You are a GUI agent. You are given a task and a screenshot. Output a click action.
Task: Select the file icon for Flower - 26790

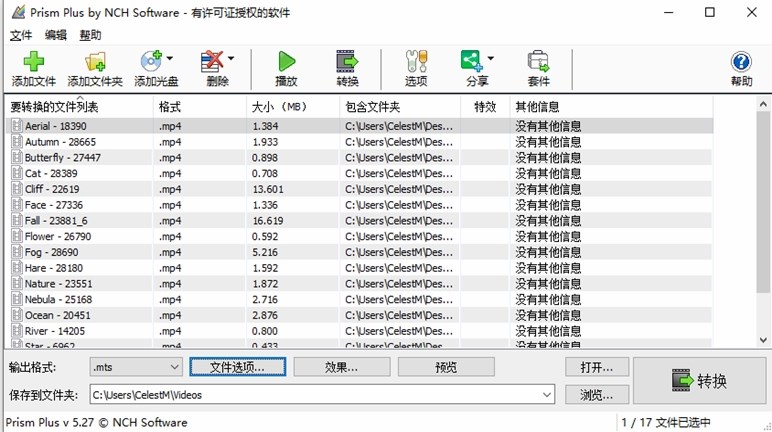[17, 236]
